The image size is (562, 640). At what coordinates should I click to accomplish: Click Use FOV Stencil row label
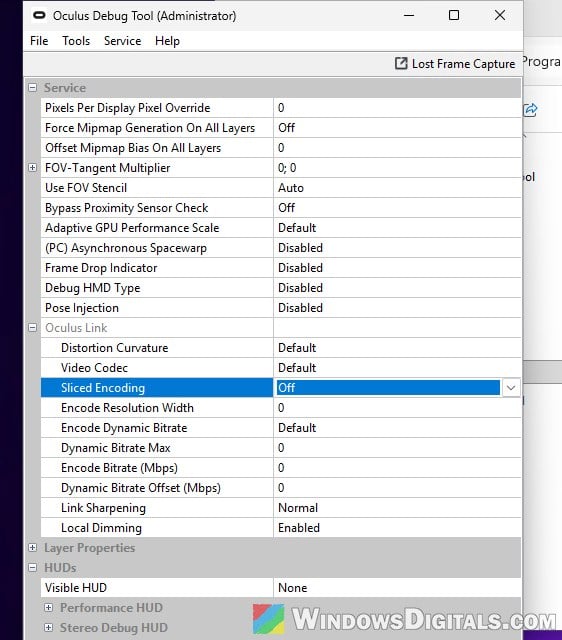pos(86,188)
